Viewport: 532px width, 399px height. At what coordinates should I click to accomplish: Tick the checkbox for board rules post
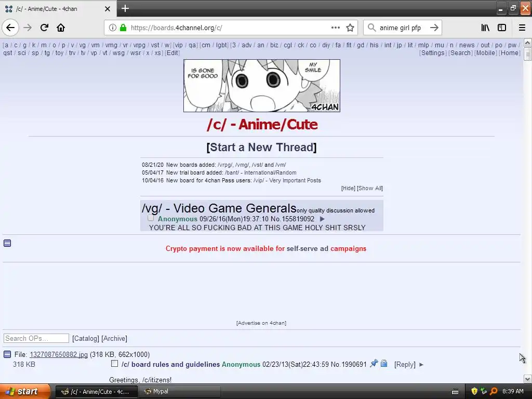pyautogui.click(x=115, y=364)
